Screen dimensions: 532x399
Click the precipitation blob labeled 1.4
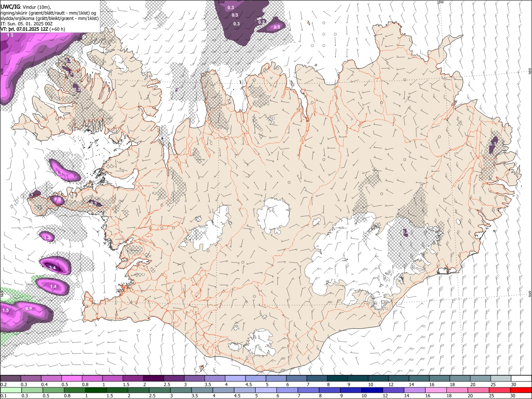[53, 286]
